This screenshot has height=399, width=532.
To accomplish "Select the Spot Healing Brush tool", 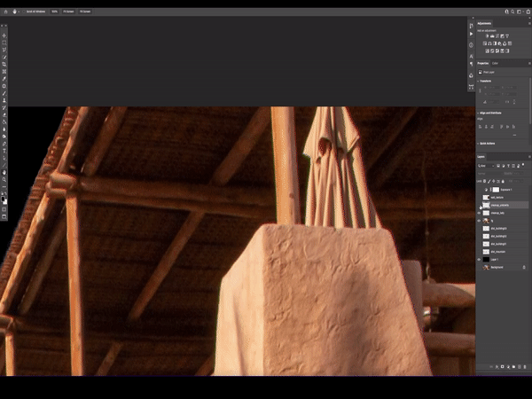I will [4, 86].
